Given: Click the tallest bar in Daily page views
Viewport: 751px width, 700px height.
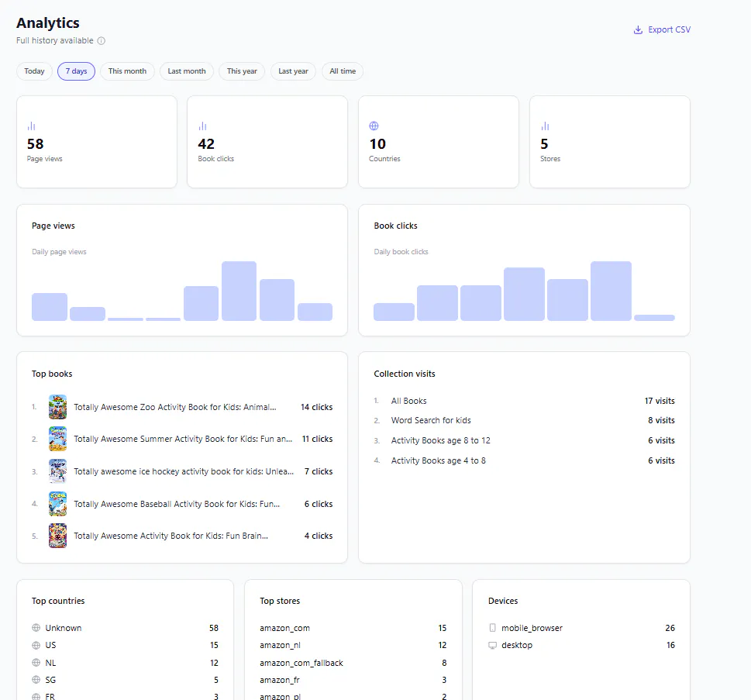Looking at the screenshot, I should pyautogui.click(x=239, y=291).
